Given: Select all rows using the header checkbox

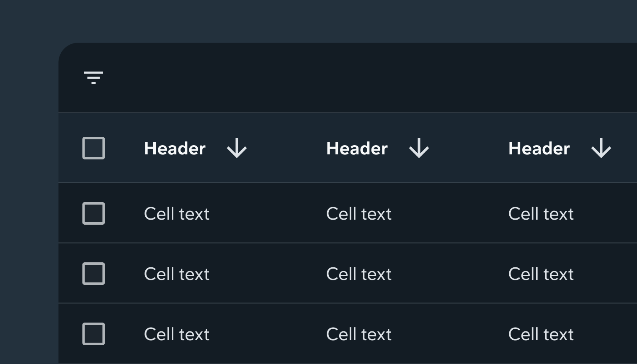Looking at the screenshot, I should (x=93, y=148).
